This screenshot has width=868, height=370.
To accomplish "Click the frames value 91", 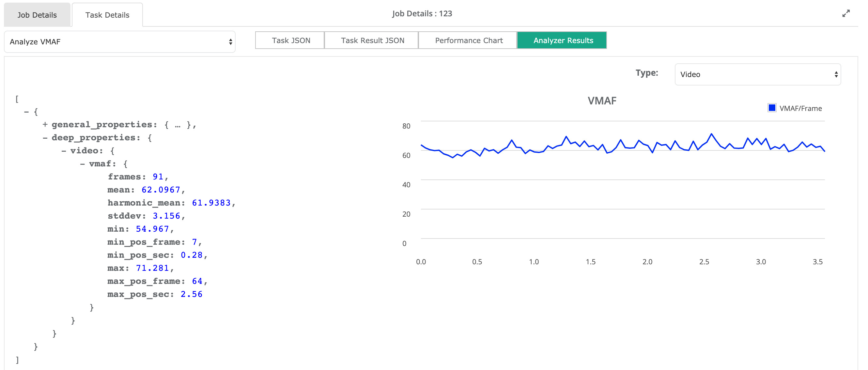I will tap(158, 177).
